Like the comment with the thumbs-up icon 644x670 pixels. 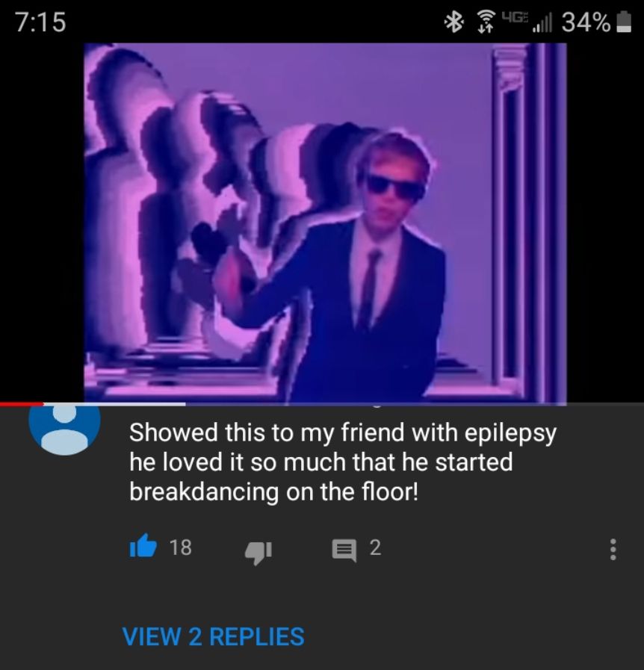point(143,547)
